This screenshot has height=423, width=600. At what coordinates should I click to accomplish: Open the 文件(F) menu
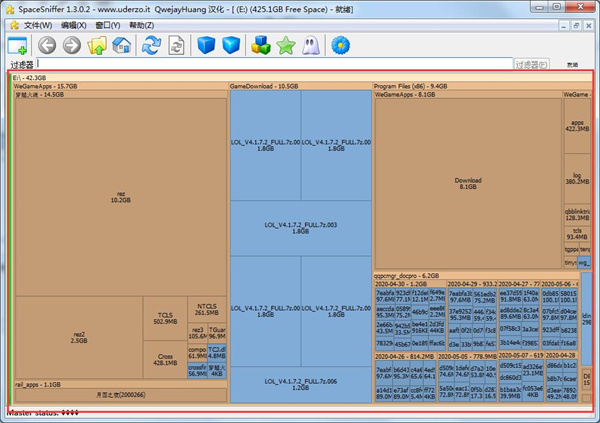[x=38, y=24]
